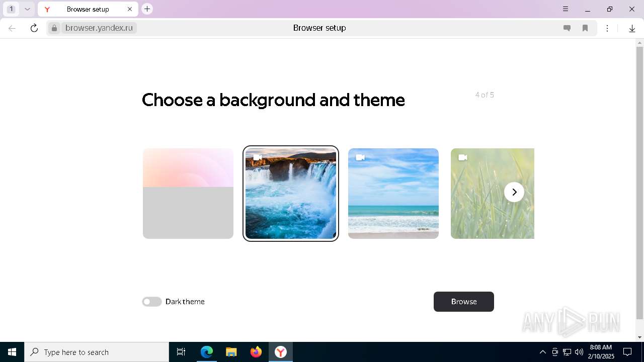Show next backgrounds with right chevron
Image resolution: width=644 pixels, height=362 pixels.
coord(514,192)
